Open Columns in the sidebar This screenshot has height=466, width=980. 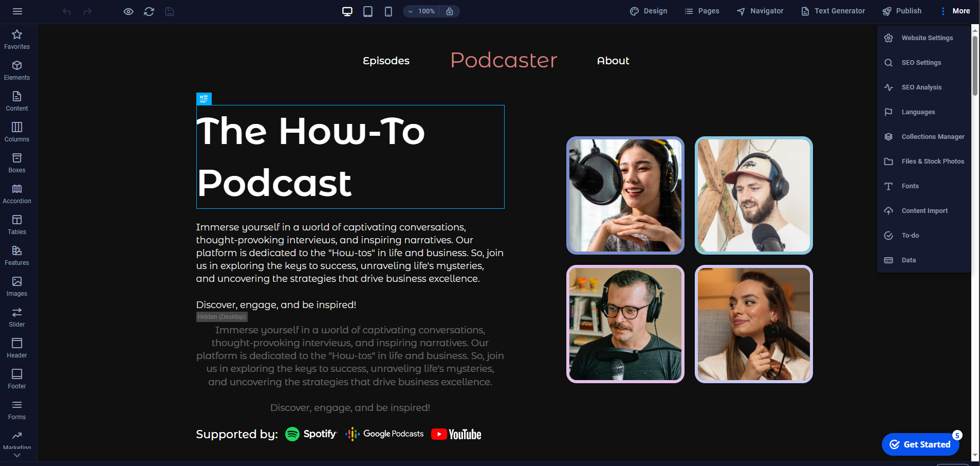point(17,132)
